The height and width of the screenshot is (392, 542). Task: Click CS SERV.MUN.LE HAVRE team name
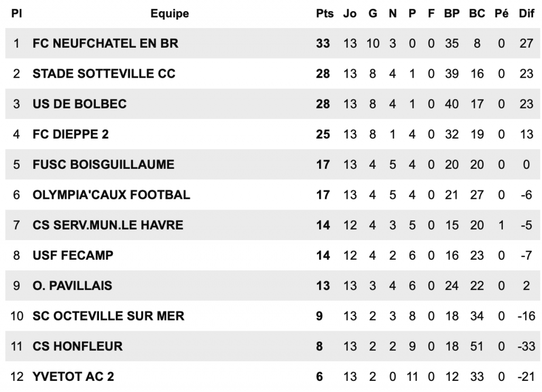tap(108, 225)
